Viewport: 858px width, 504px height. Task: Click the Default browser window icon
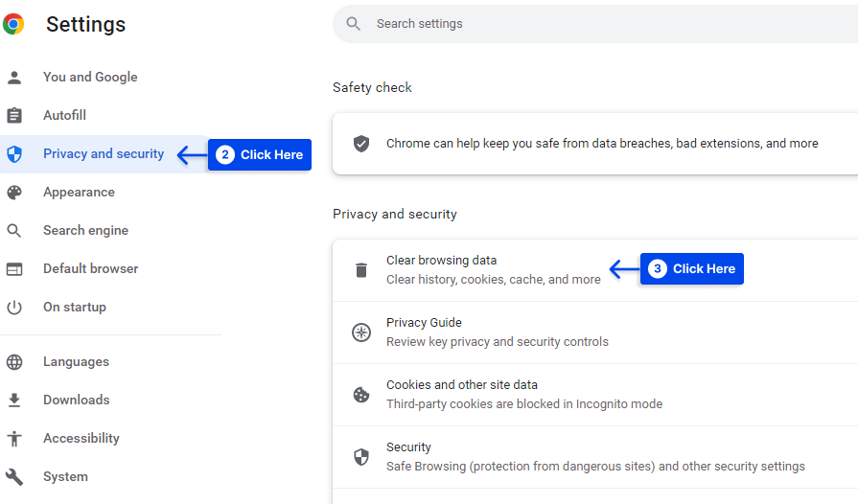[14, 269]
